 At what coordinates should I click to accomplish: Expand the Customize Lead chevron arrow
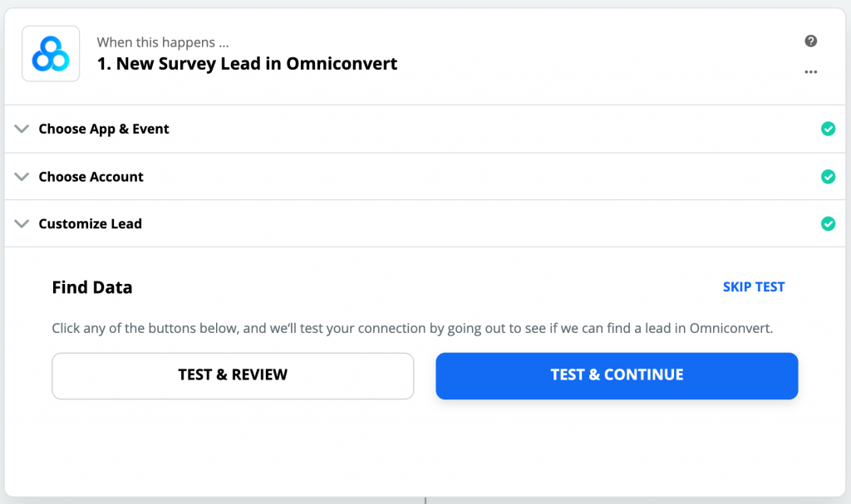pos(22,224)
